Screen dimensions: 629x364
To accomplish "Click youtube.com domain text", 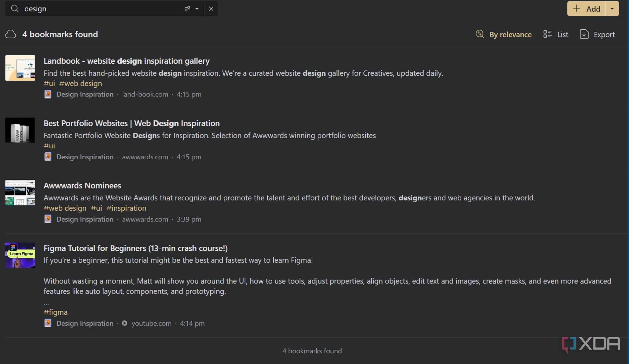I will click(152, 323).
